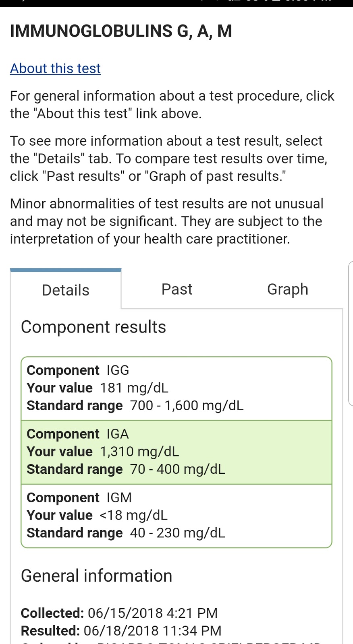The width and height of the screenshot is (353, 644).
Task: Tap the Resulted date and time
Action: click(x=152, y=630)
